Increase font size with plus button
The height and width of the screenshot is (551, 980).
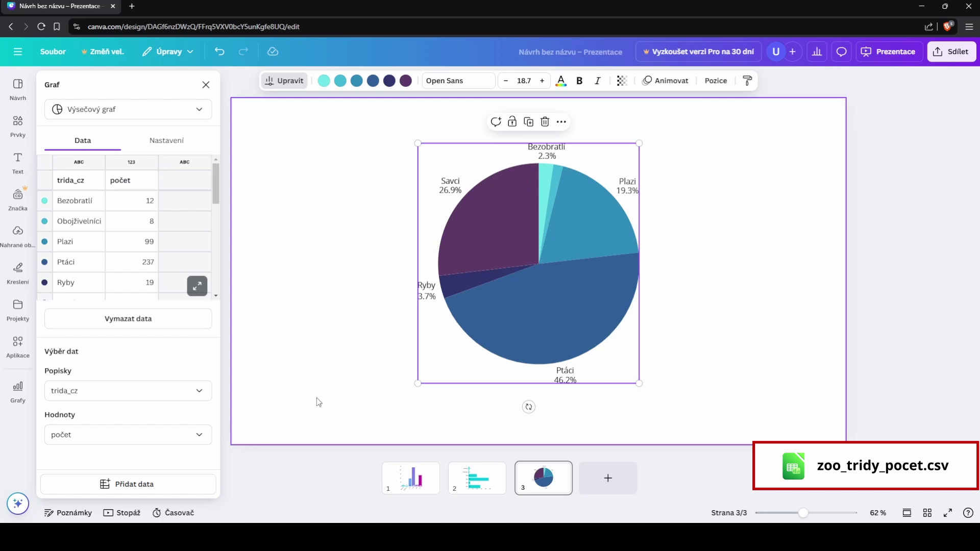tap(542, 81)
